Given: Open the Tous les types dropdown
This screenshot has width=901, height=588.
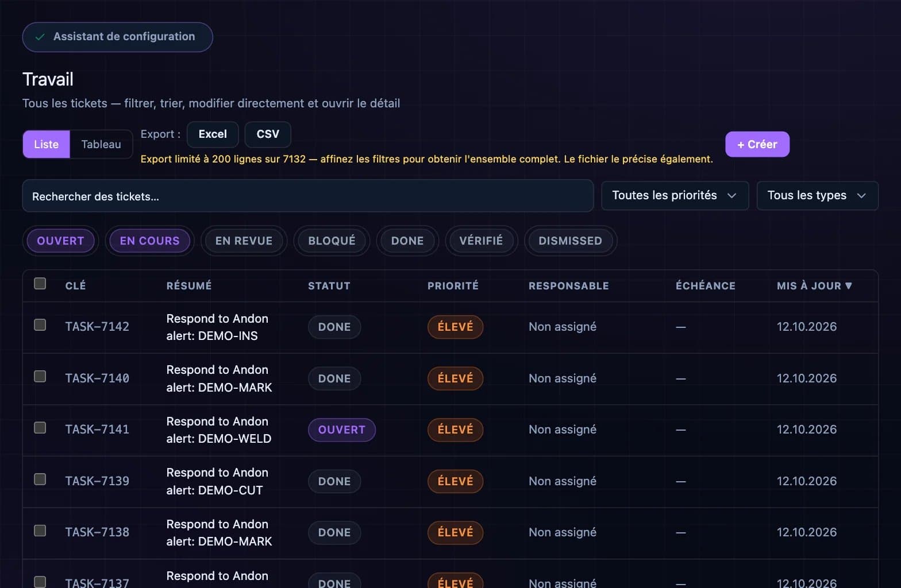Looking at the screenshot, I should click(x=817, y=196).
